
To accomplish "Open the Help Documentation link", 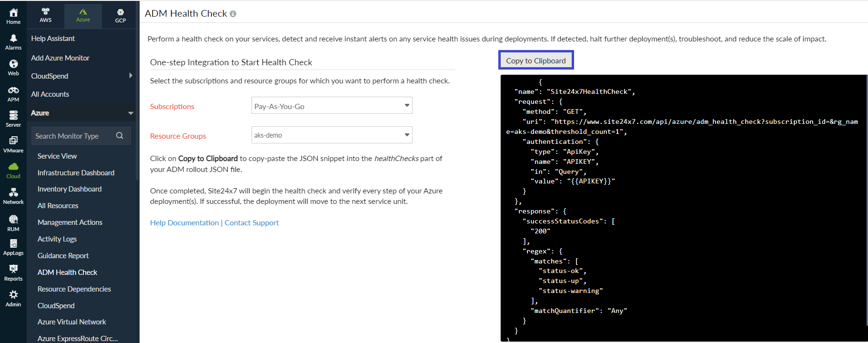I will [x=184, y=223].
